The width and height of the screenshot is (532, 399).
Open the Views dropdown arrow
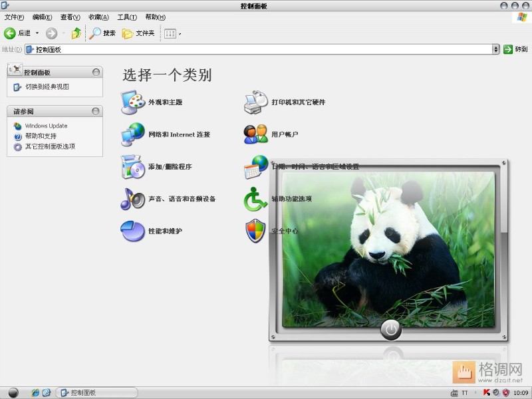[x=180, y=34]
